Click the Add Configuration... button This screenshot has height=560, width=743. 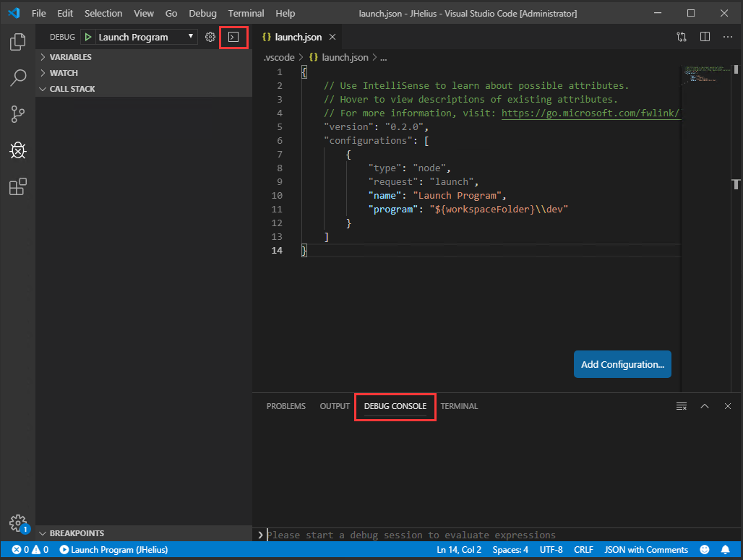click(622, 364)
